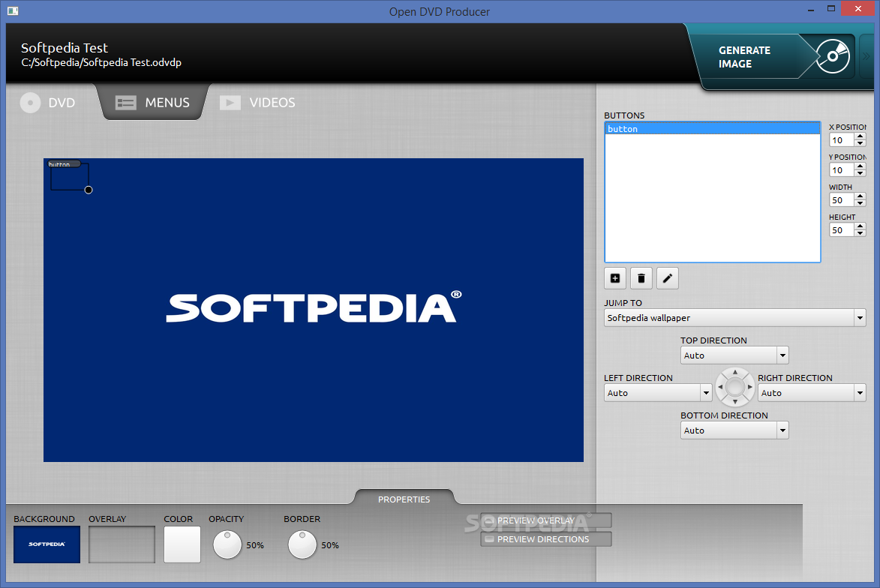Close the Open DVD Producer window

click(858, 9)
